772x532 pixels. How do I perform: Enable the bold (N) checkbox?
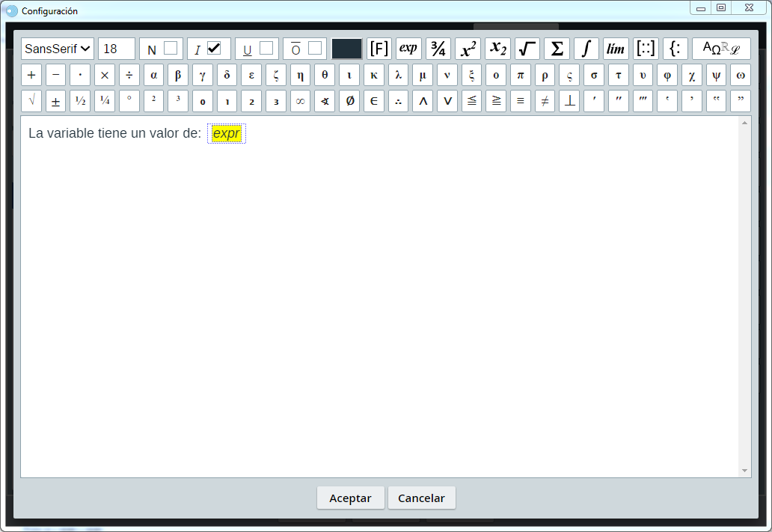pos(171,48)
